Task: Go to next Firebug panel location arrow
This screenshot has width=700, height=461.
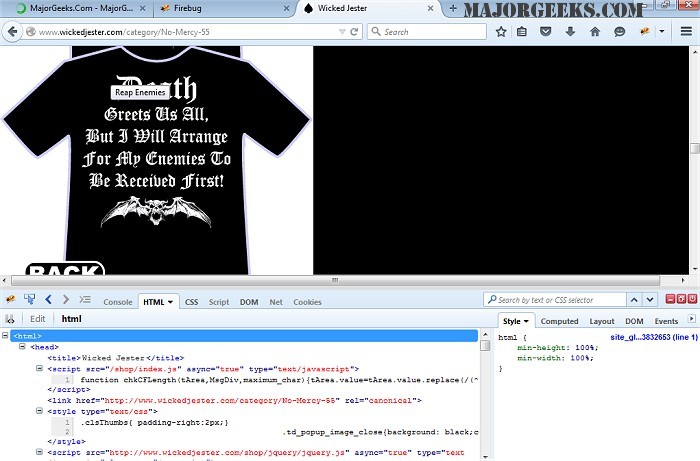Action: click(66, 299)
